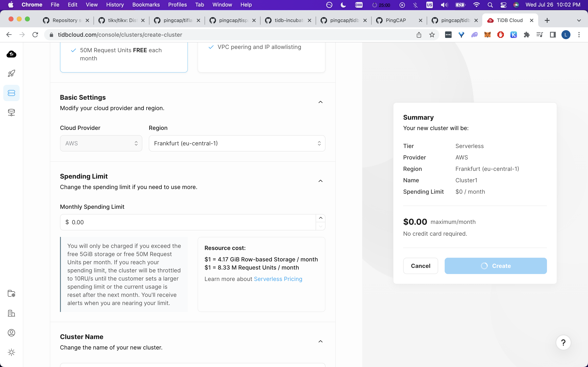Open the Region Frankfurt dropdown
This screenshot has width=588, height=367.
(237, 144)
